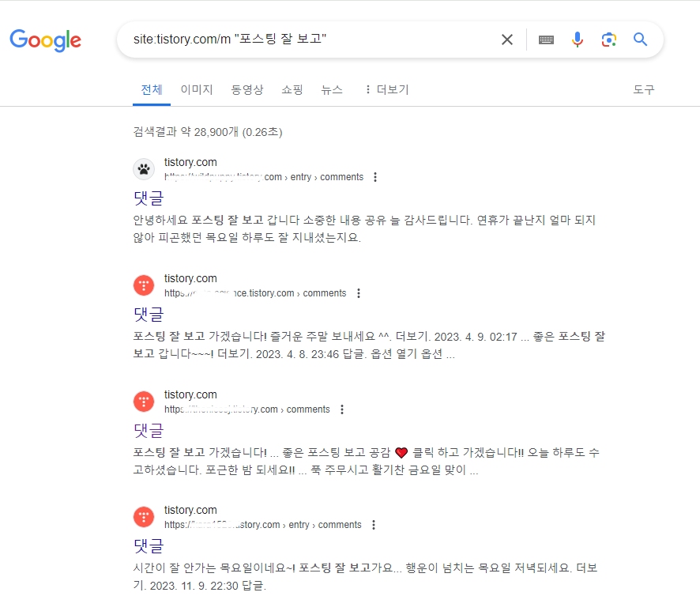Click the red Tistory favicon of second result
The image size is (700, 596).
pyautogui.click(x=144, y=285)
